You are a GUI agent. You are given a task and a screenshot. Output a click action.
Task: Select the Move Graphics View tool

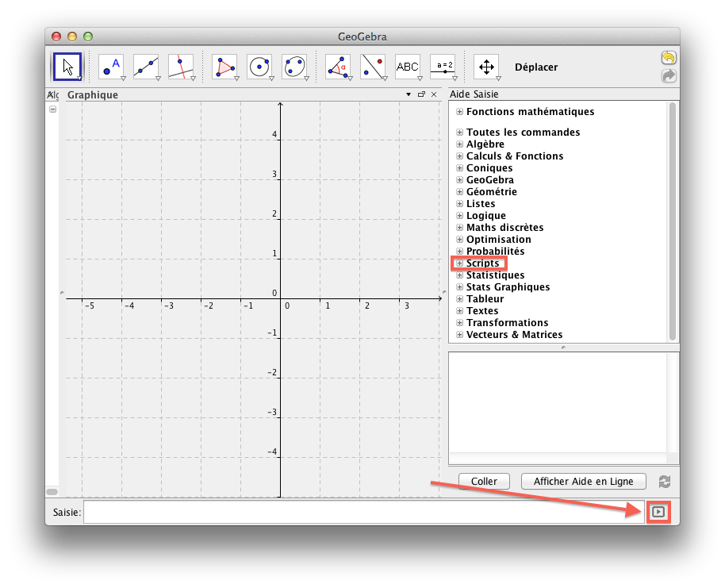coord(486,67)
